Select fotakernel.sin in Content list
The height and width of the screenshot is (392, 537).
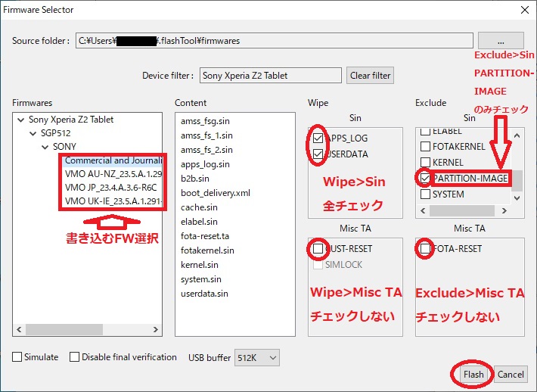pyautogui.click(x=207, y=250)
